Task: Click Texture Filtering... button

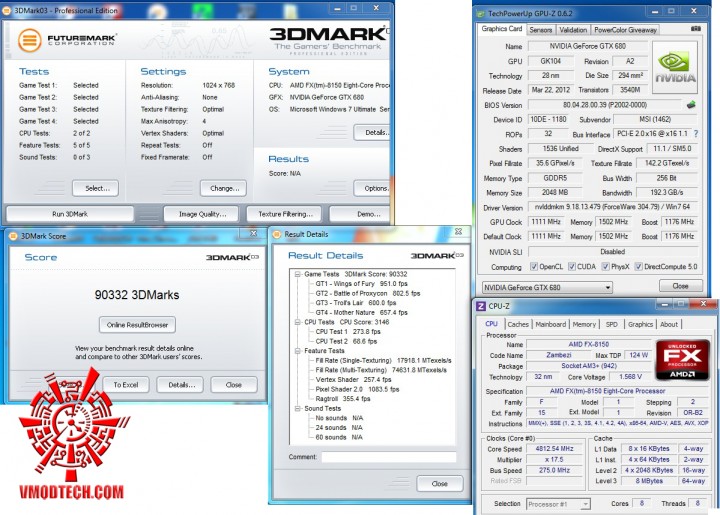Action: 284,214
